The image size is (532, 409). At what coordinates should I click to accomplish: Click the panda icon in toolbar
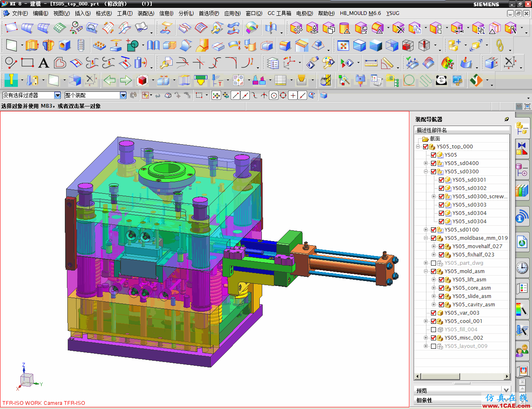[441, 80]
